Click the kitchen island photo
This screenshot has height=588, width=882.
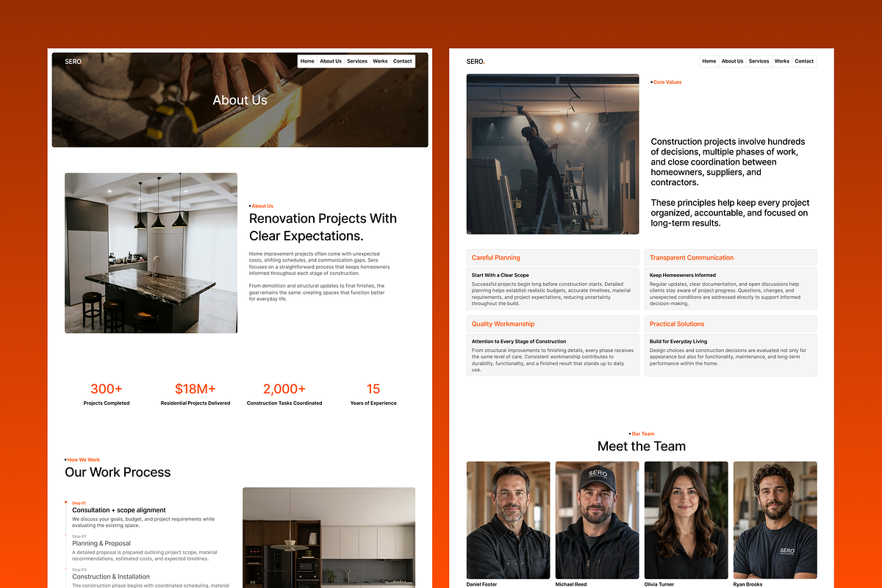pos(151,253)
